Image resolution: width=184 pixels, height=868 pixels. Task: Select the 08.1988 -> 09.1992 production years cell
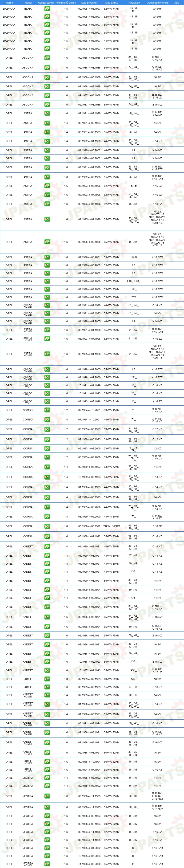click(x=89, y=536)
